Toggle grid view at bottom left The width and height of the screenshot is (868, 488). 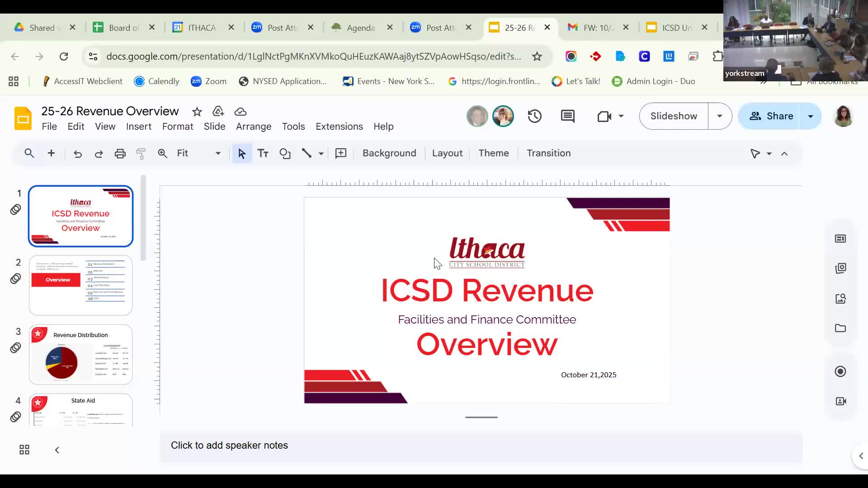click(x=24, y=450)
